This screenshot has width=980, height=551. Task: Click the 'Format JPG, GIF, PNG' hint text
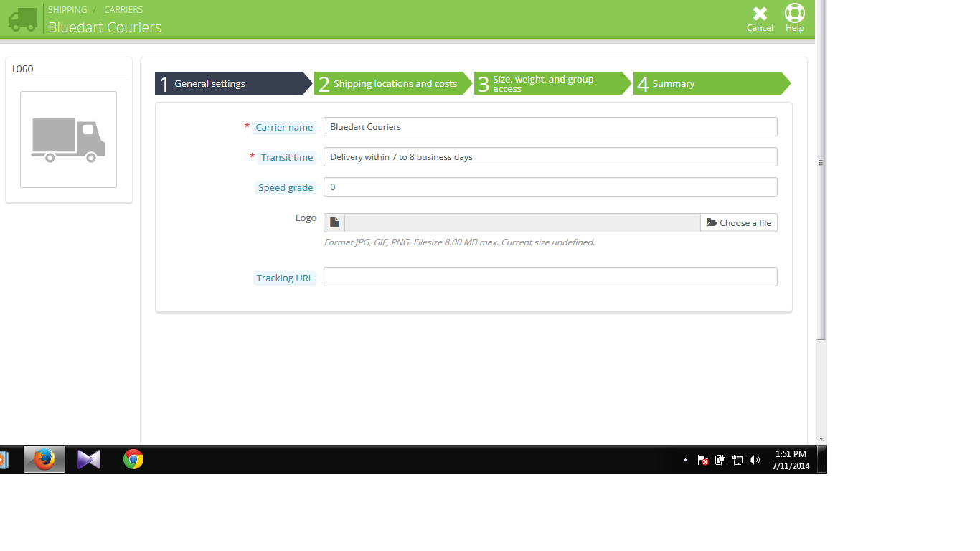[x=459, y=242]
